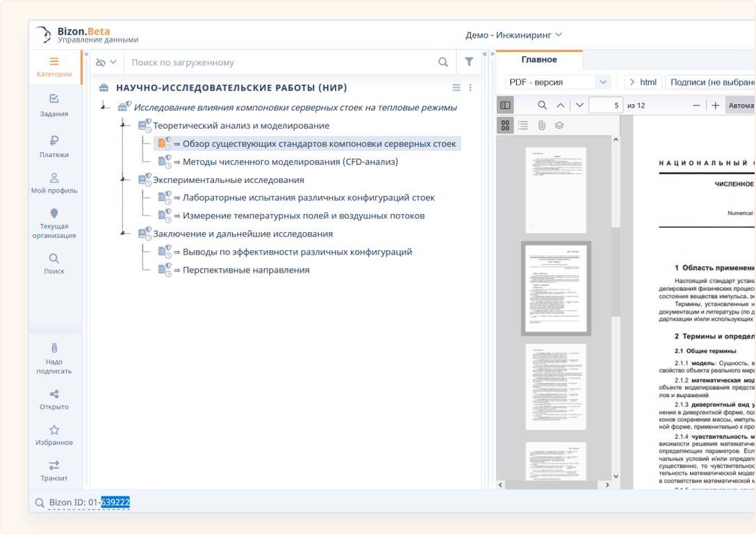
Task: Click the html button
Action: tap(642, 82)
